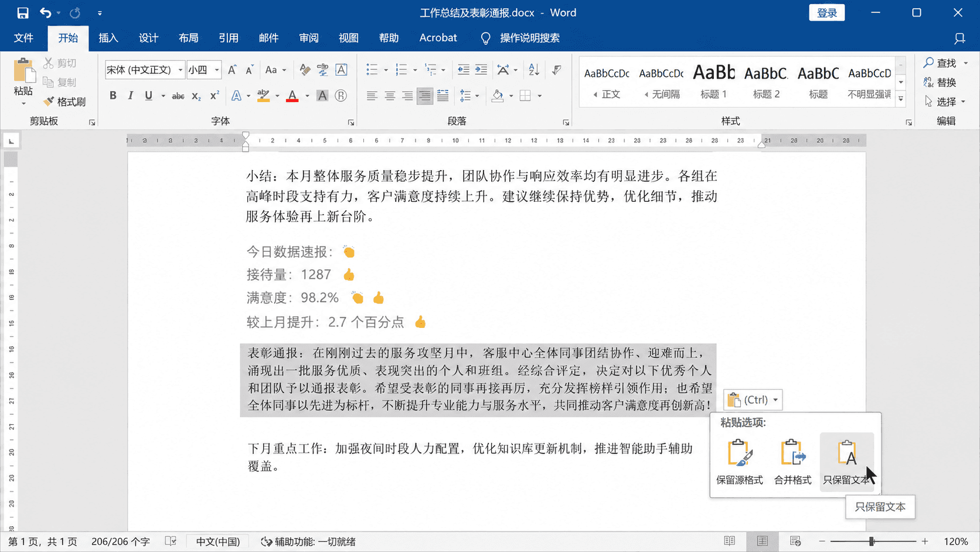Open the font color dropdown arrow
Screen dimensions: 980x552
pyautogui.click(x=307, y=96)
